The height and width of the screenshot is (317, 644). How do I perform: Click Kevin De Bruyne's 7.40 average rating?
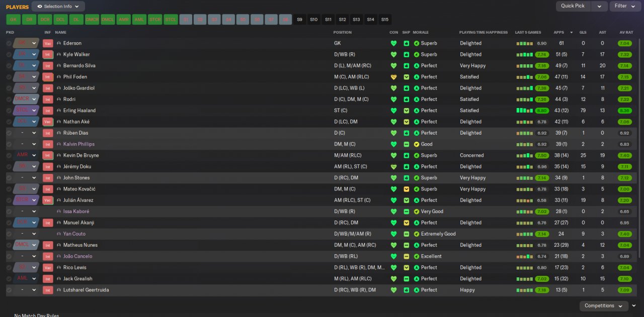[x=625, y=155]
